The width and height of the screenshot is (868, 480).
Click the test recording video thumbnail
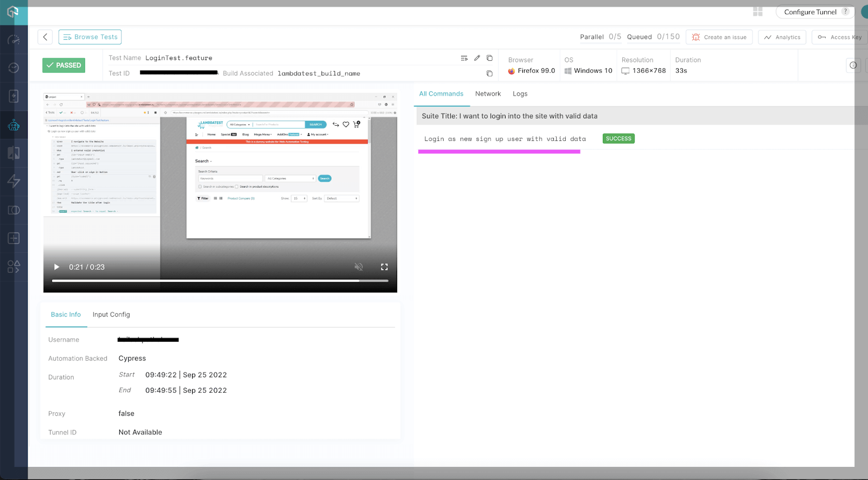pyautogui.click(x=220, y=193)
